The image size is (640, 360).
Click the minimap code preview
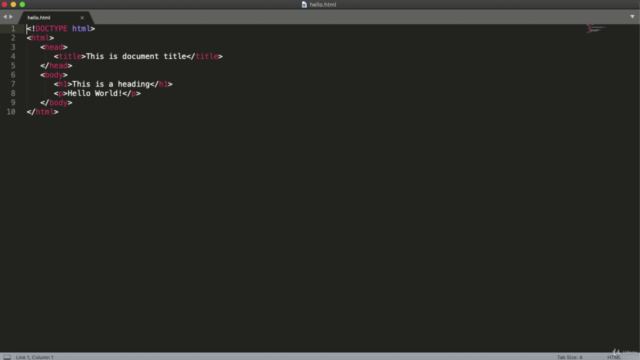click(596, 29)
